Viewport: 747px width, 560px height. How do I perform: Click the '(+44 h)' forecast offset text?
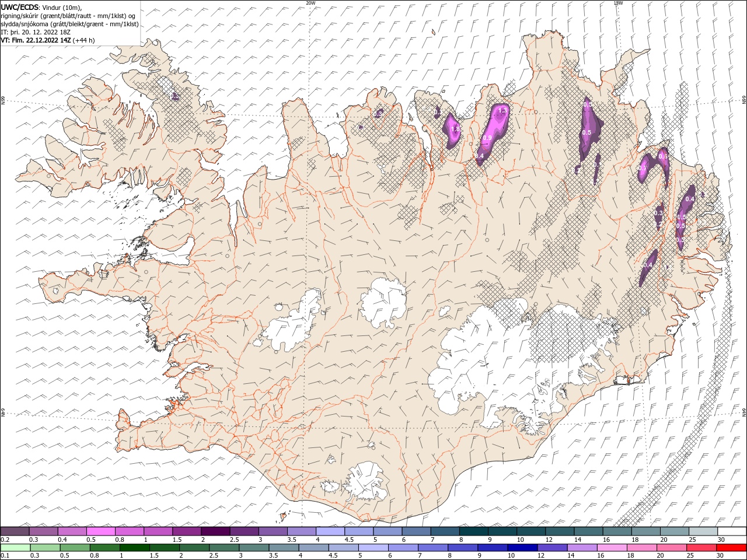point(84,40)
